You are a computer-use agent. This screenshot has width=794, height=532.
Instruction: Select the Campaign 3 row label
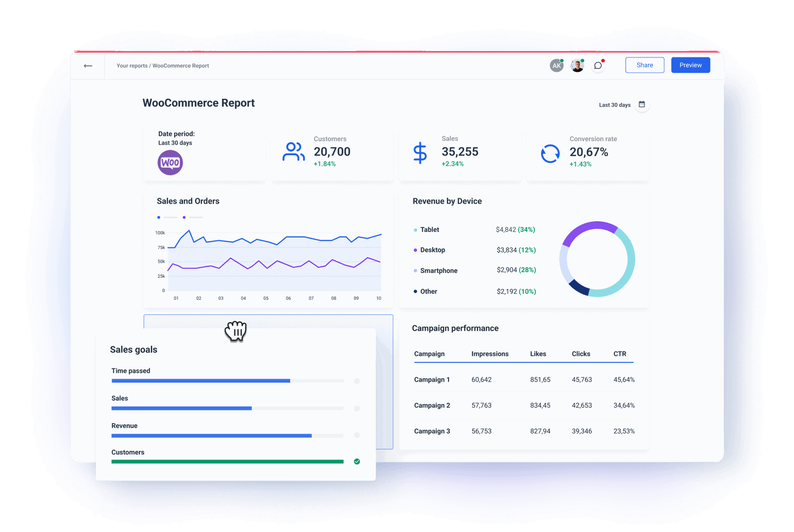(432, 431)
